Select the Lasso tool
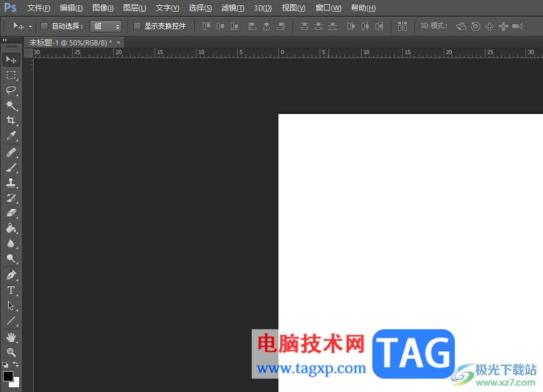The width and height of the screenshot is (543, 392). tap(11, 90)
